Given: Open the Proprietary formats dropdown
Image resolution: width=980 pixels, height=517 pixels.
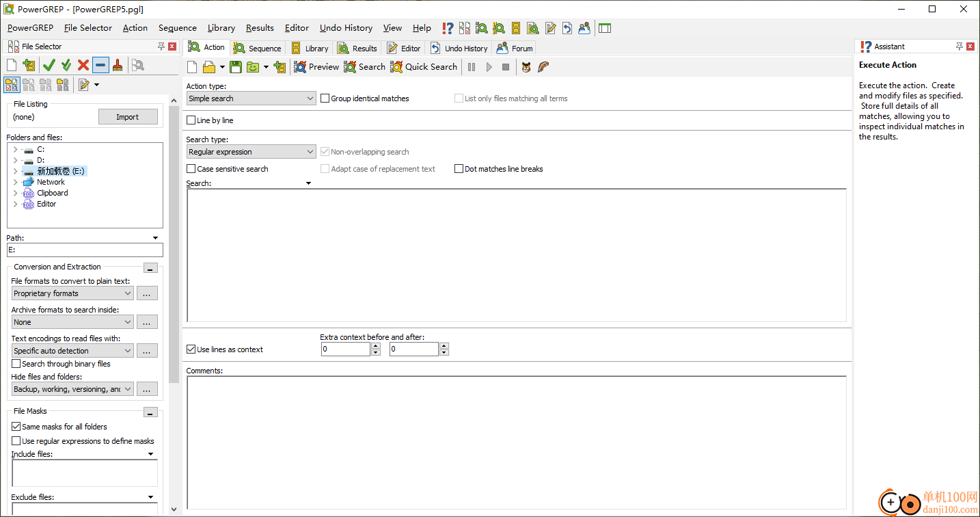Looking at the screenshot, I should (72, 293).
